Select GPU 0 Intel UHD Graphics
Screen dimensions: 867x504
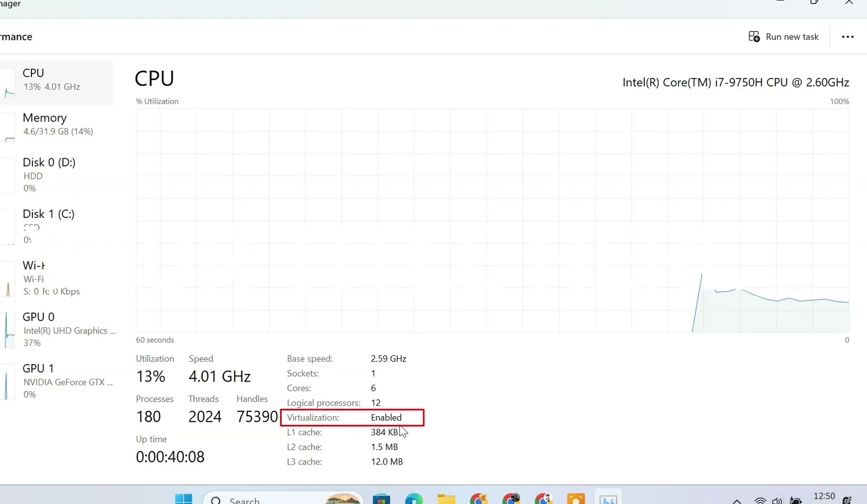point(56,329)
